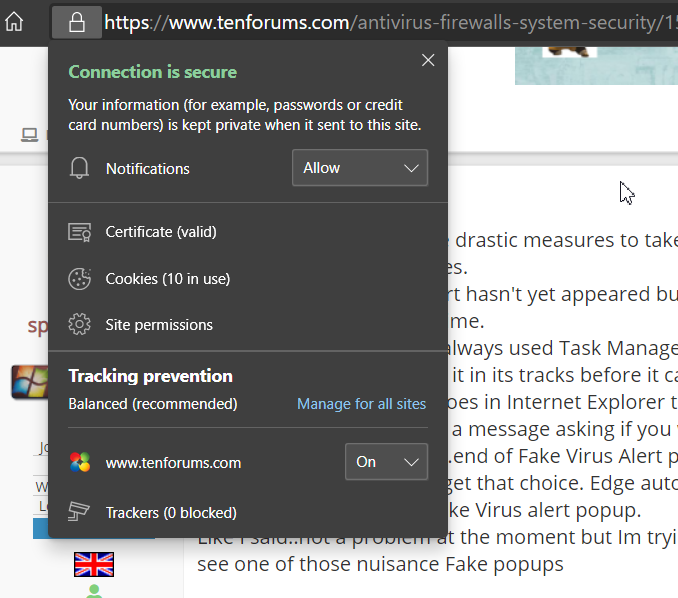Open Cookies (10 in use)
Image resolution: width=678 pixels, height=598 pixels.
(x=168, y=279)
